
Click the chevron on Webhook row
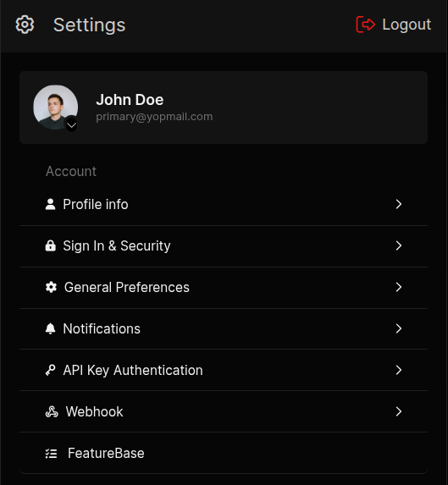[x=399, y=411]
